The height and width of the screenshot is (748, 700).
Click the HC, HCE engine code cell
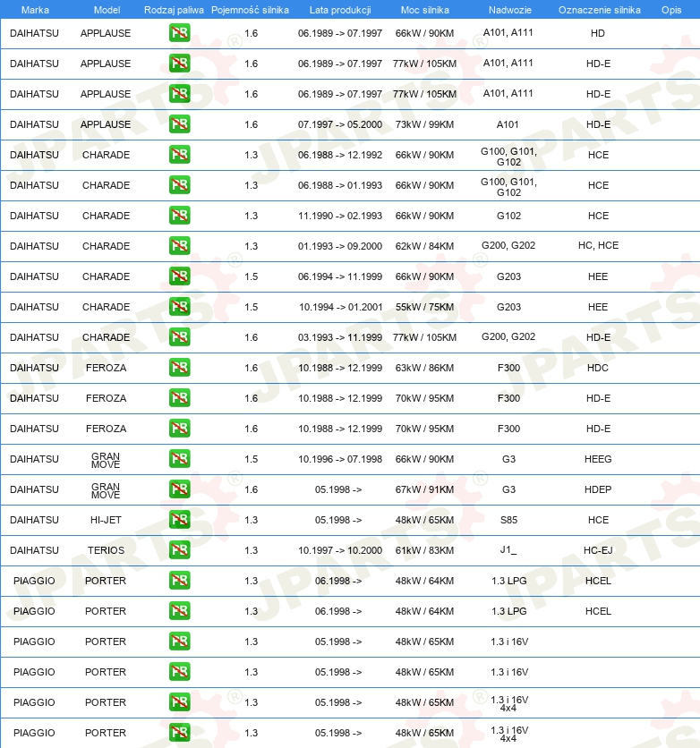click(598, 245)
